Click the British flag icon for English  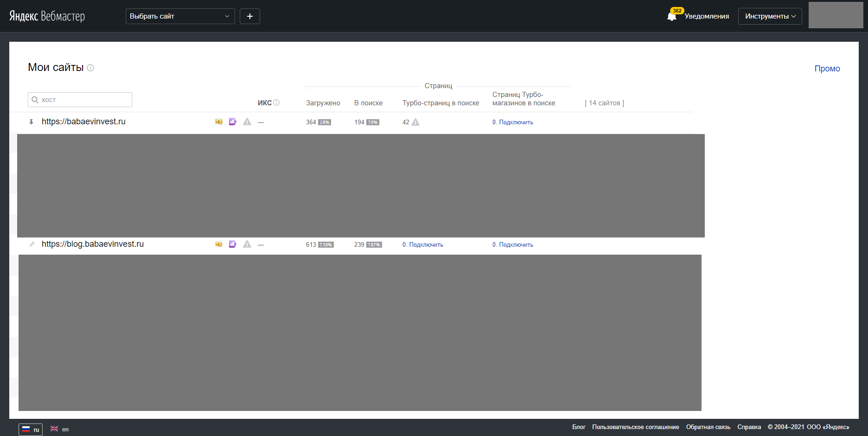pos(54,429)
